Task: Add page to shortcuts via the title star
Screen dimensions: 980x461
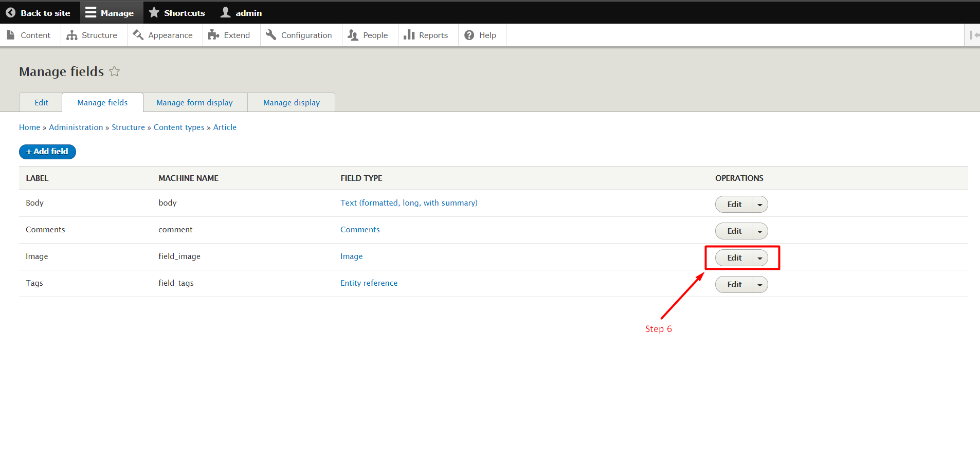Action: click(115, 71)
